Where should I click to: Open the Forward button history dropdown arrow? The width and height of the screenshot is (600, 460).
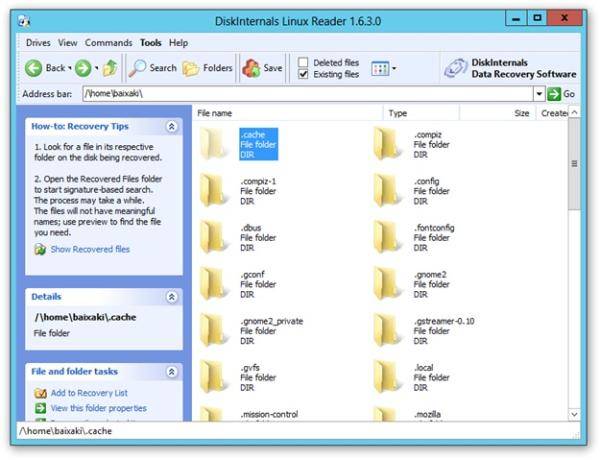96,69
